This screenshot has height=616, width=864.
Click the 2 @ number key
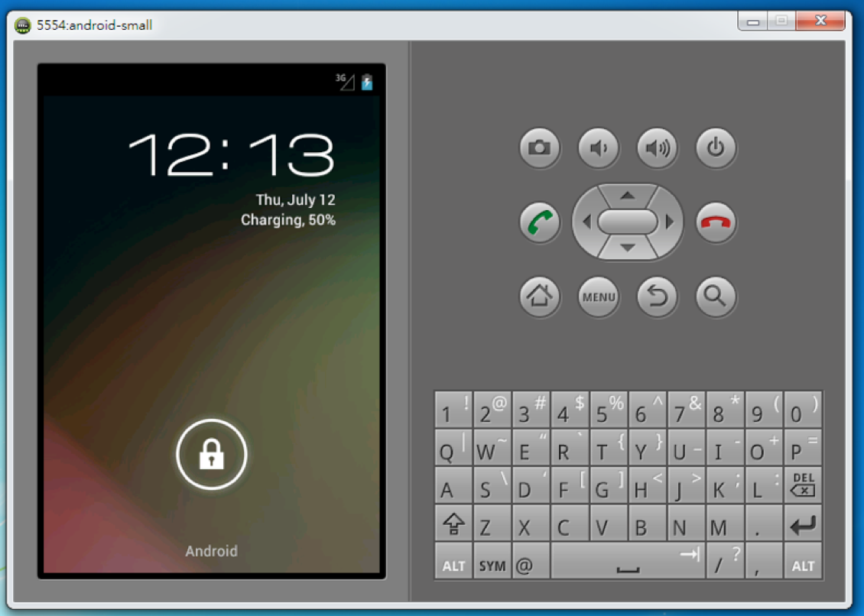[x=492, y=410]
